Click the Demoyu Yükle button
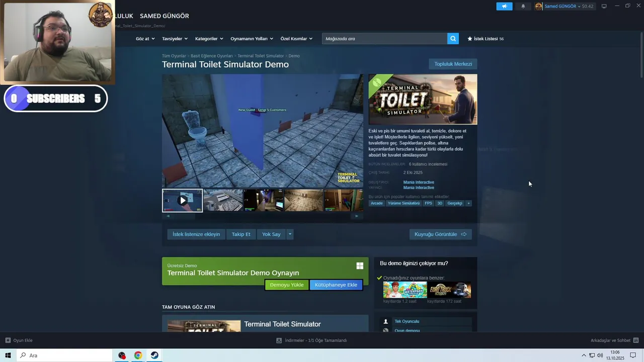This screenshot has height=362, width=644. click(287, 285)
